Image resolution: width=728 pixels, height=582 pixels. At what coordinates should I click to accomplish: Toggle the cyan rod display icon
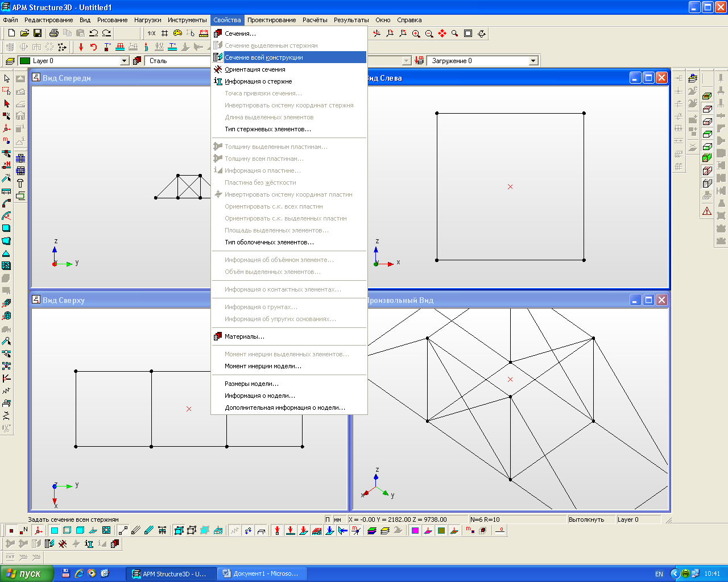point(149,530)
